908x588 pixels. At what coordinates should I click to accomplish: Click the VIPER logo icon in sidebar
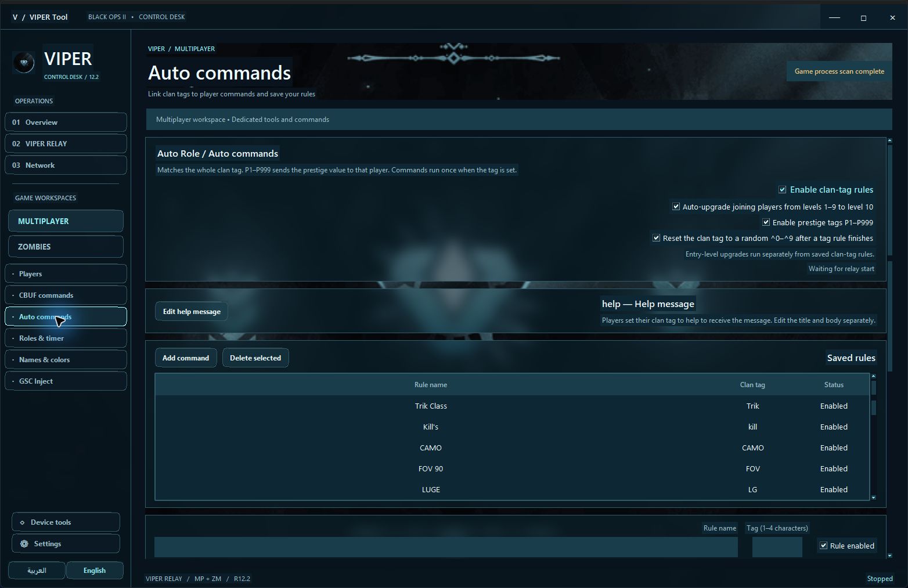point(23,62)
